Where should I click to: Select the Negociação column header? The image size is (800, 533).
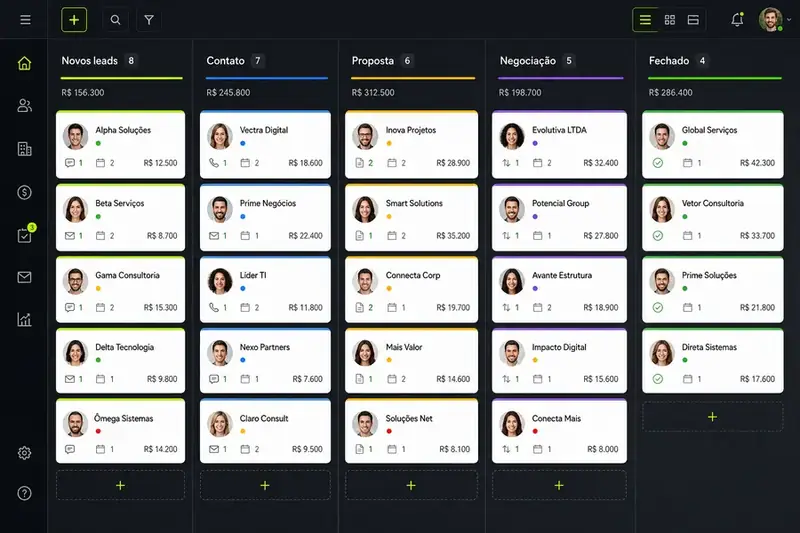[528, 61]
